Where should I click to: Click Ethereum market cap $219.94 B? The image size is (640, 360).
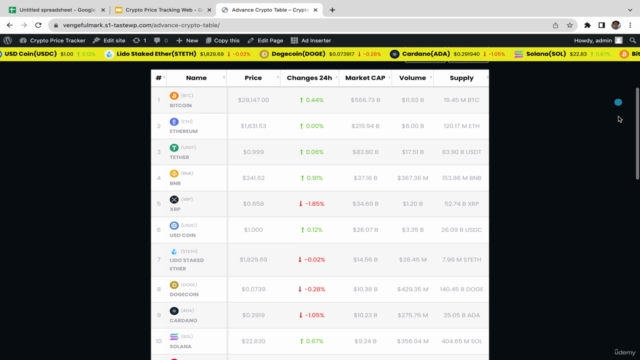coord(365,126)
